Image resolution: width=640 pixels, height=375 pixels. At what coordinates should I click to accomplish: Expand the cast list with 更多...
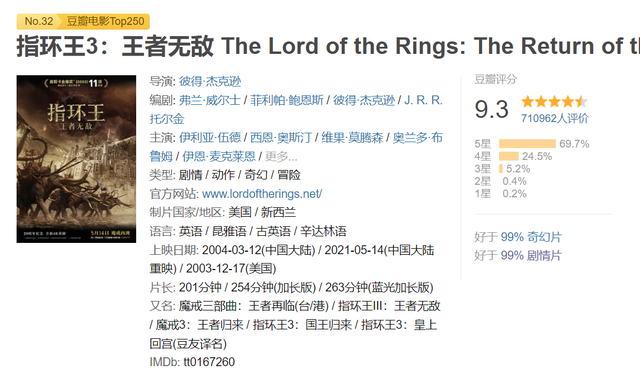[x=281, y=156]
